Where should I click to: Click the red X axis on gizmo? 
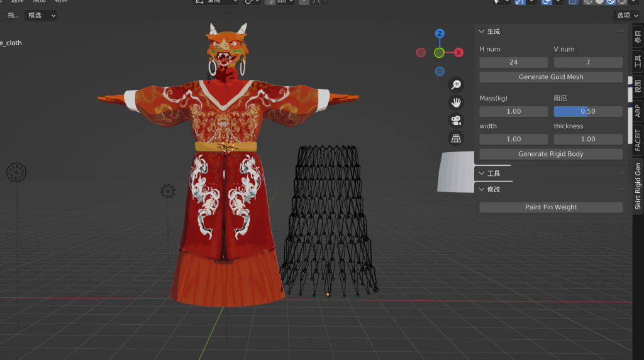(x=458, y=53)
